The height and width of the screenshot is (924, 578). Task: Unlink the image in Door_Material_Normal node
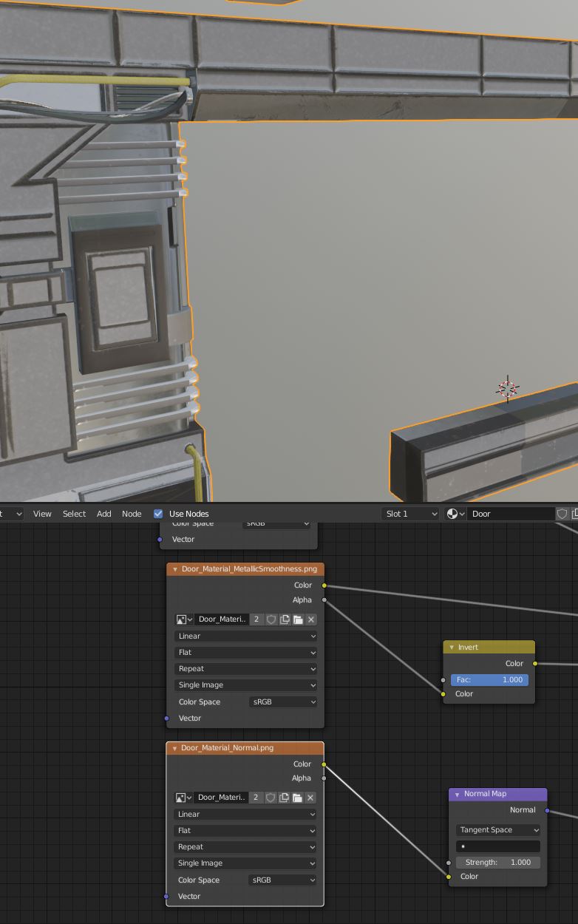310,798
